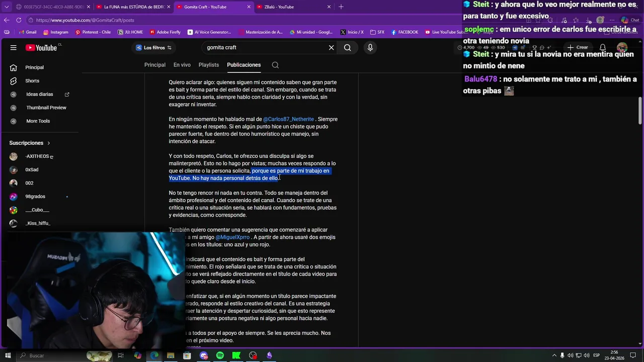
Task: Switch to channel Playlists tab
Action: coord(208,65)
